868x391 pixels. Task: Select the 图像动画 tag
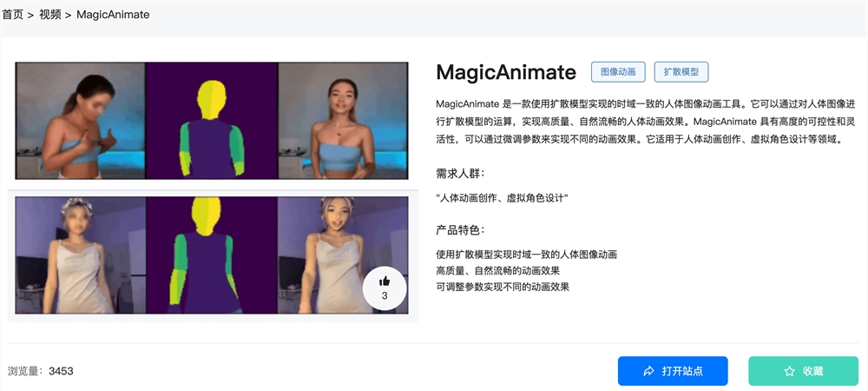click(618, 72)
